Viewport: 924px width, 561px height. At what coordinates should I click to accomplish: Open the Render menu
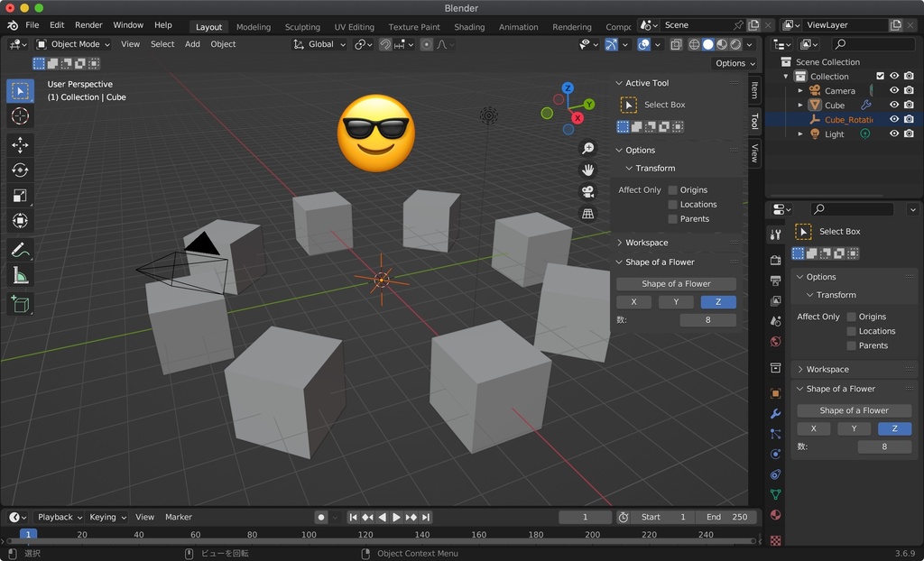tap(88, 24)
